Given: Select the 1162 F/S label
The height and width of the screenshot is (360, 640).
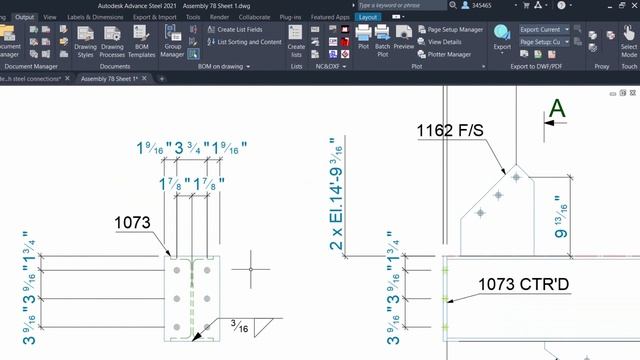Looking at the screenshot, I should (450, 131).
